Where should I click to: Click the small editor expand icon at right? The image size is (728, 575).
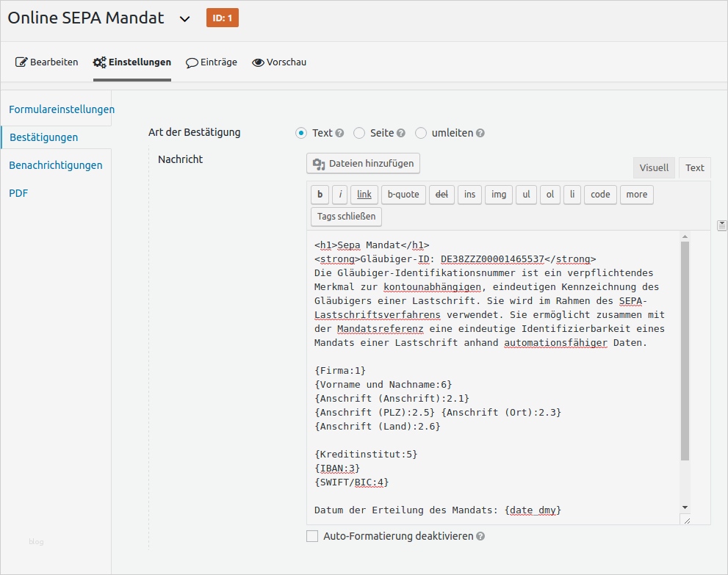tap(722, 225)
